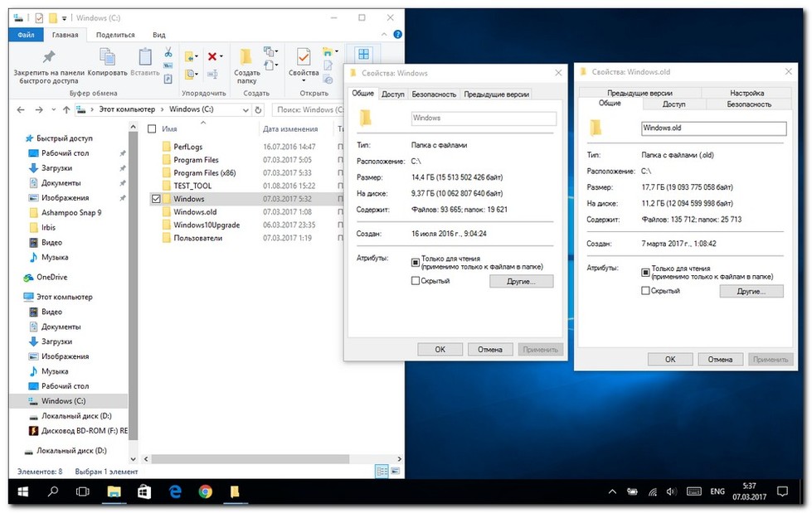Toggle Read-only in Windows properties dialog

click(x=415, y=263)
